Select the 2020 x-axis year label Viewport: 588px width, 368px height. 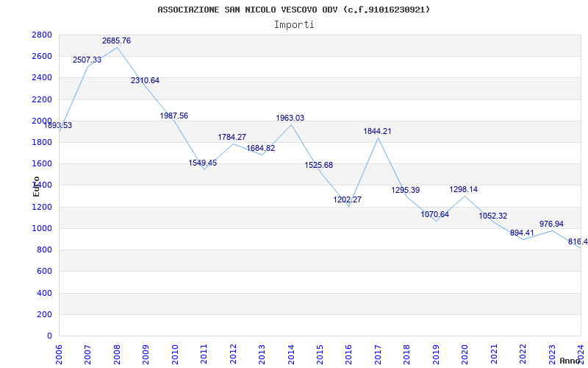(x=465, y=355)
